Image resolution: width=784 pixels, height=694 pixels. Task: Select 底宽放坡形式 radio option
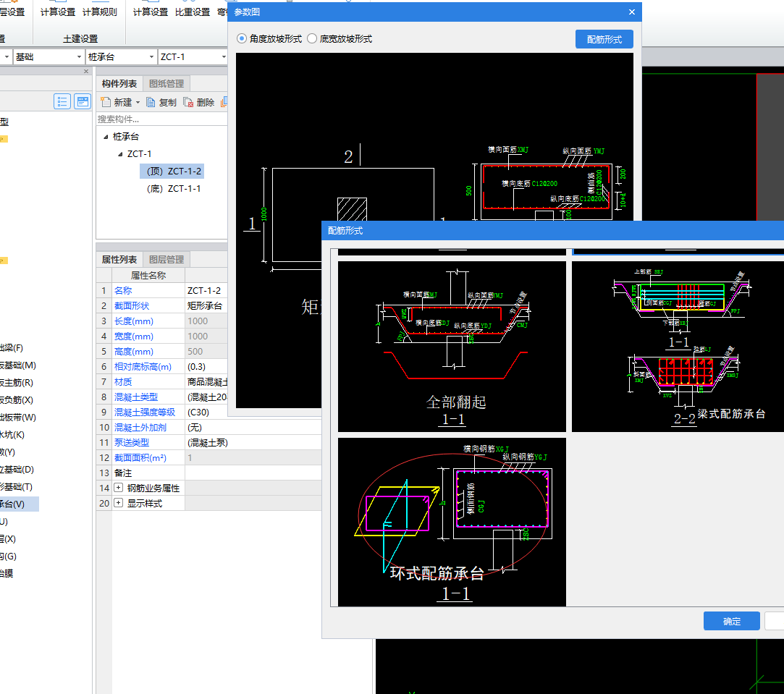coord(312,38)
